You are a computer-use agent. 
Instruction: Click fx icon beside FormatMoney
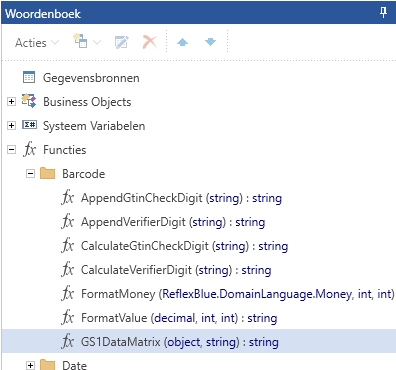(68, 293)
